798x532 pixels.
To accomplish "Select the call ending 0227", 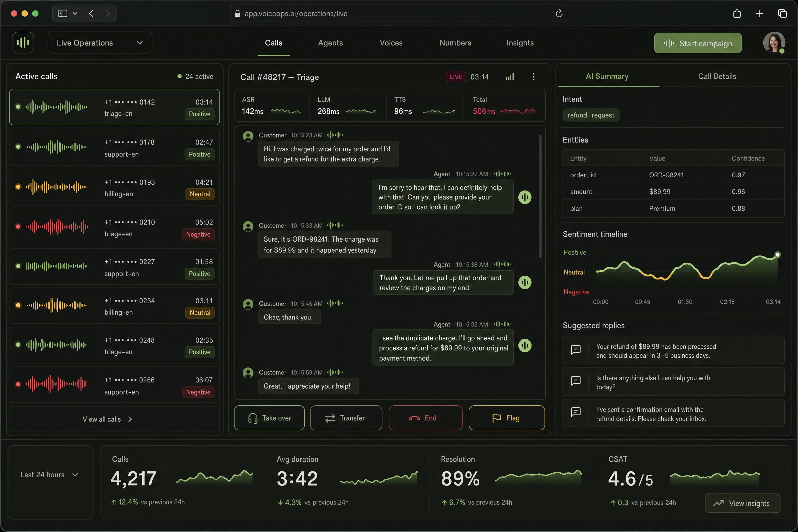I will tap(114, 267).
